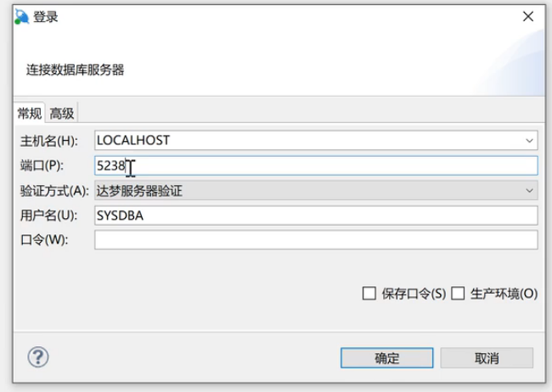Switch to the 常规 tab
The width and height of the screenshot is (552, 392).
[30, 114]
